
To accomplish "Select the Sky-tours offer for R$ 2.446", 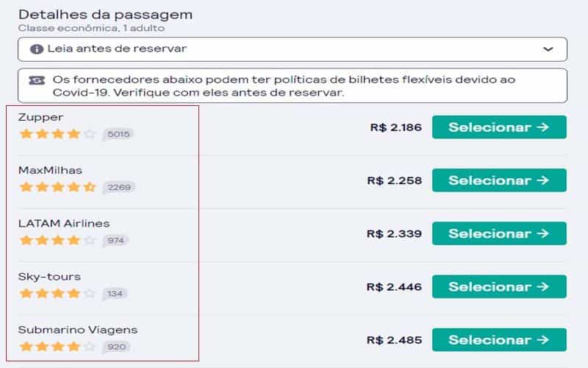I will [499, 287].
